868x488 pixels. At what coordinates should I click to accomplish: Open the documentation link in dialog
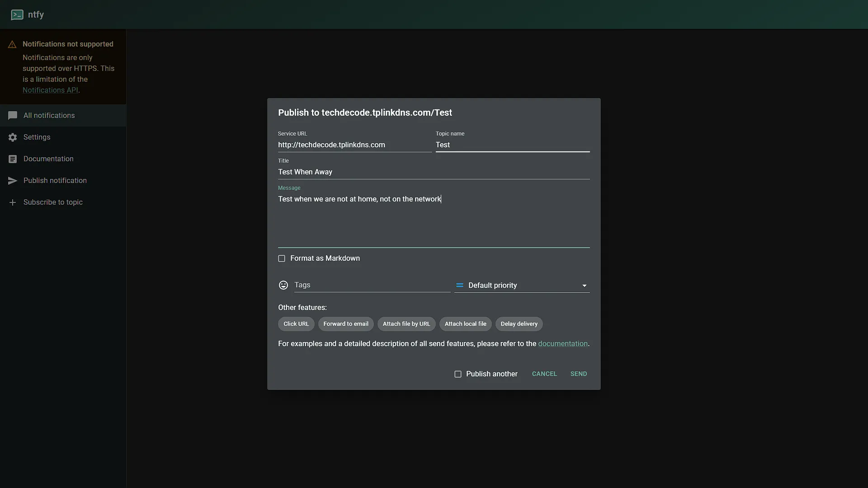click(563, 344)
